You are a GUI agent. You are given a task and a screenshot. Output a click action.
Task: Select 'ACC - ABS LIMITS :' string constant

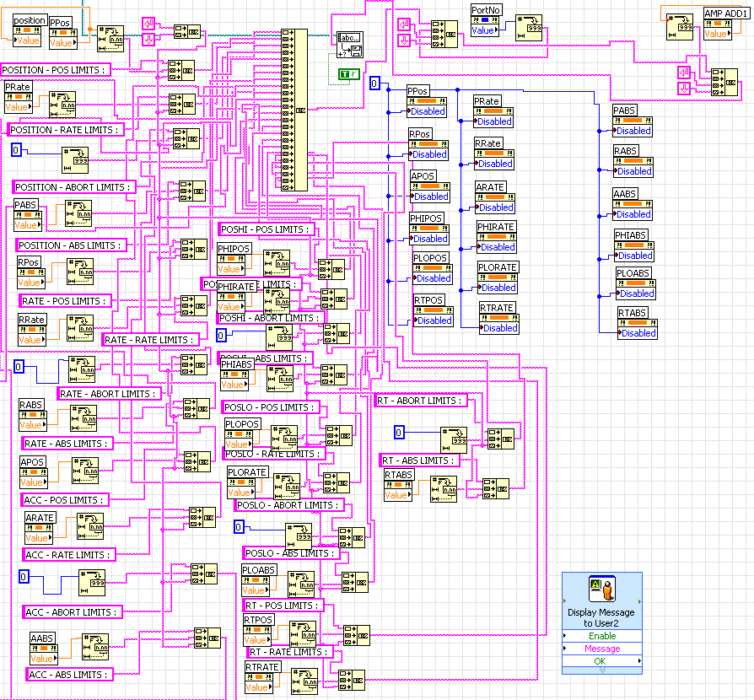[x=69, y=675]
